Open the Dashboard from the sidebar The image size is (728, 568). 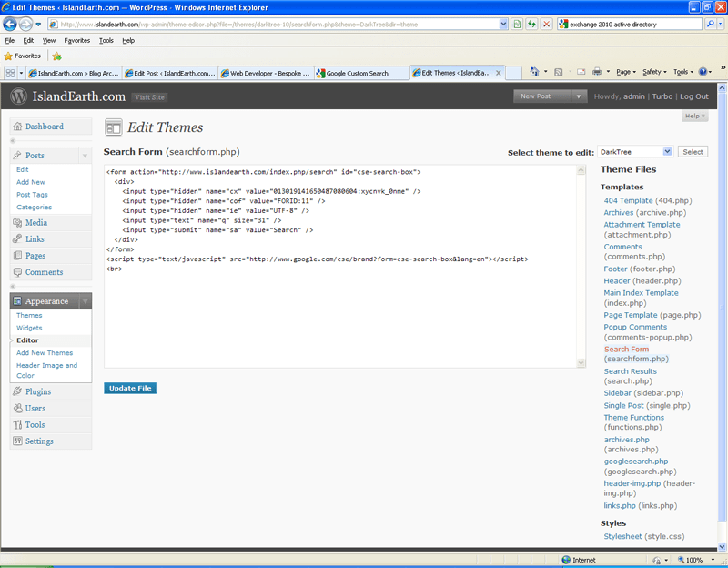coord(42,127)
